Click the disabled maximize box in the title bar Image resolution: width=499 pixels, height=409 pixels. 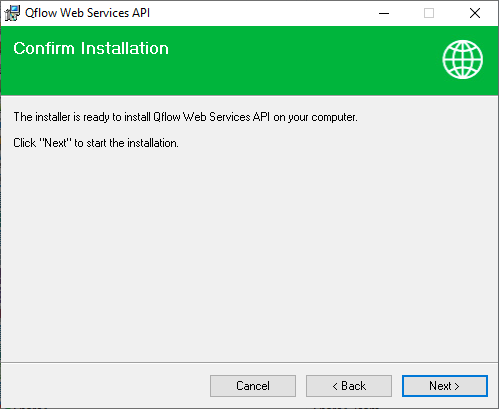(429, 13)
